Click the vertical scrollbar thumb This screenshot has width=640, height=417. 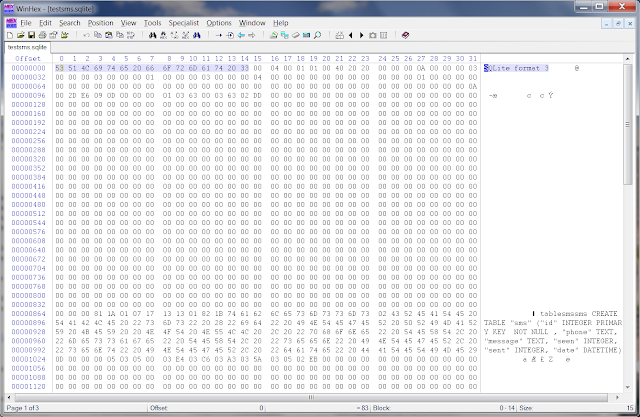627,124
